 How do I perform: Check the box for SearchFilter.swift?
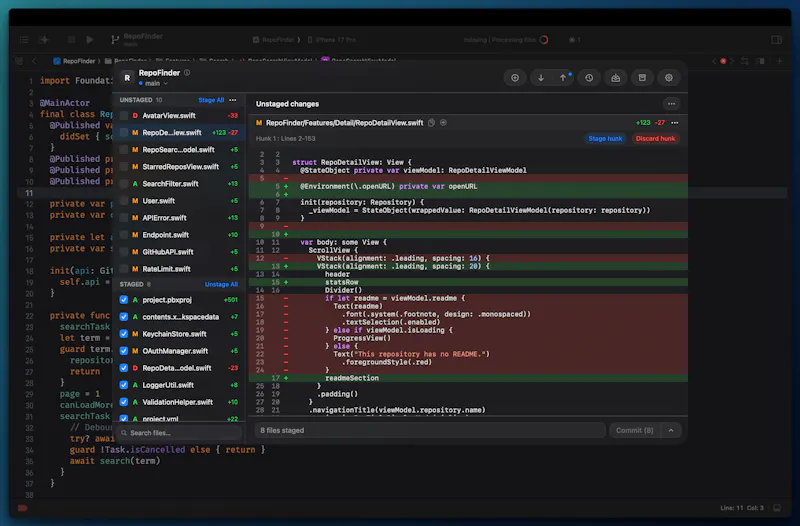click(x=124, y=184)
